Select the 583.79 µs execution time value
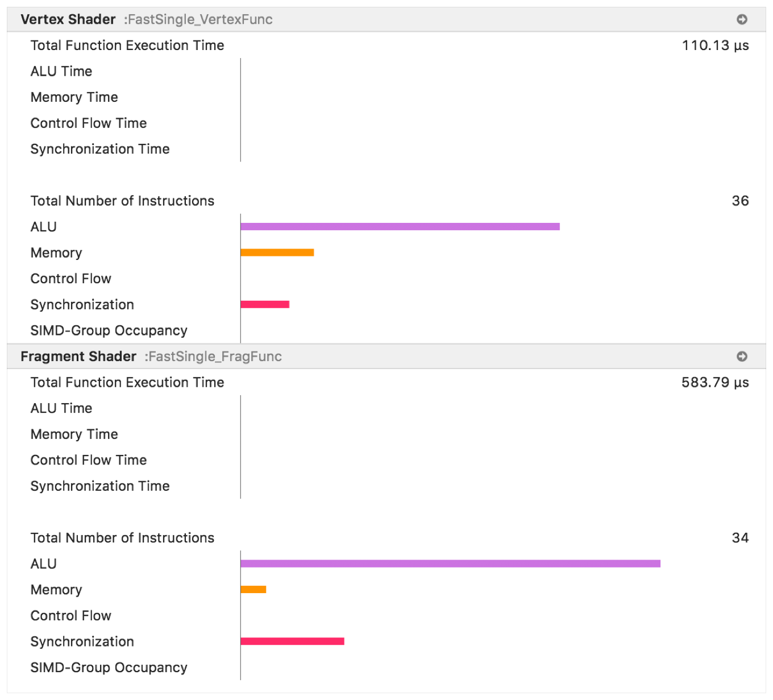This screenshot has height=700, width=773. tap(715, 383)
